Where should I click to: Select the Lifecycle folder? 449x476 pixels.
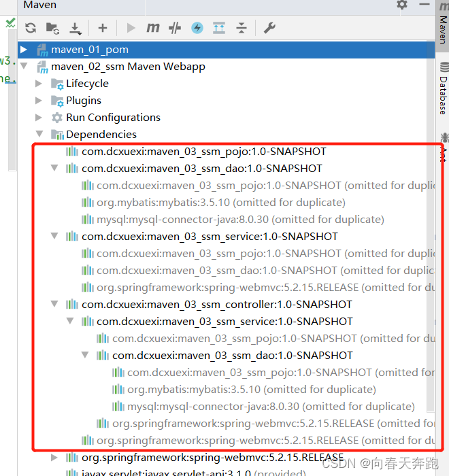pos(87,84)
